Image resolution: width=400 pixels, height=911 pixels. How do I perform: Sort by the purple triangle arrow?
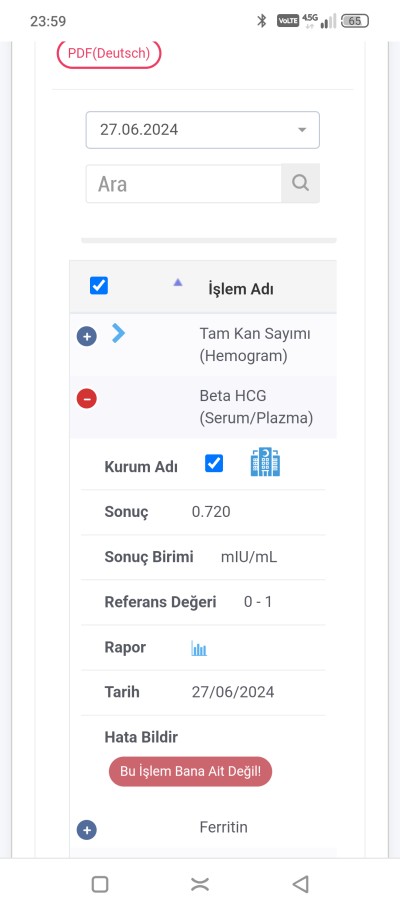[x=178, y=282]
